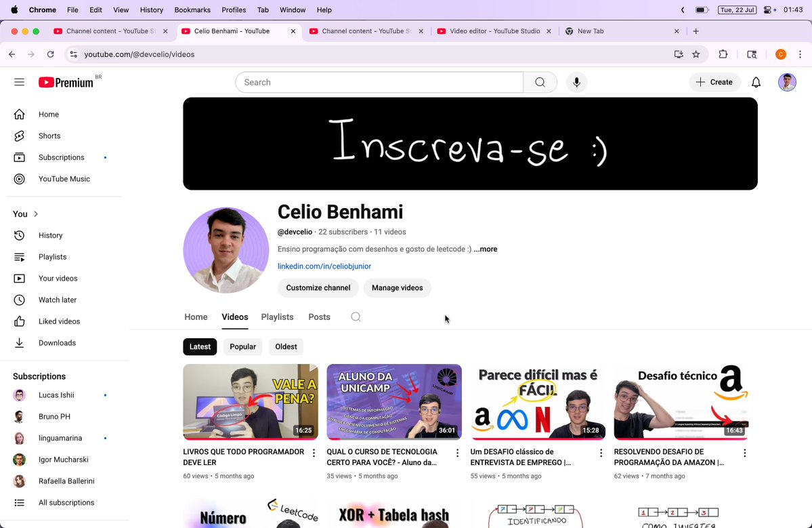
Task: Click the search magnifier button
Action: click(540, 83)
